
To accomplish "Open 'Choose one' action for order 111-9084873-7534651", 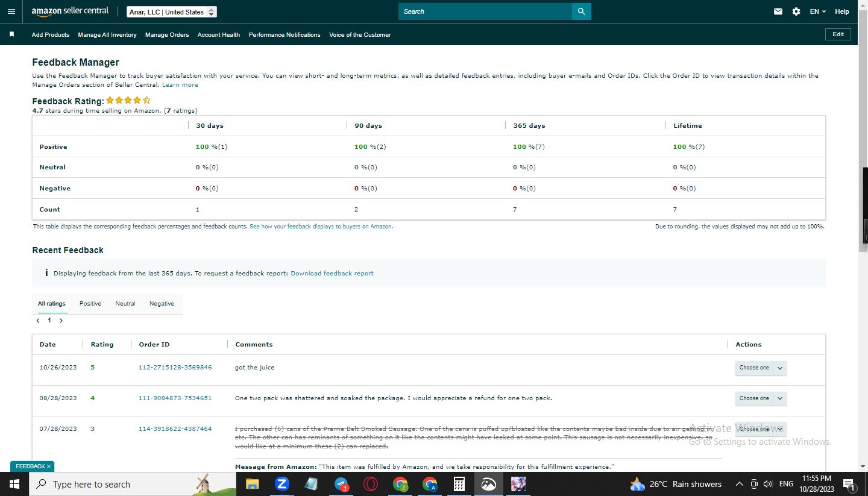I will pyautogui.click(x=761, y=398).
